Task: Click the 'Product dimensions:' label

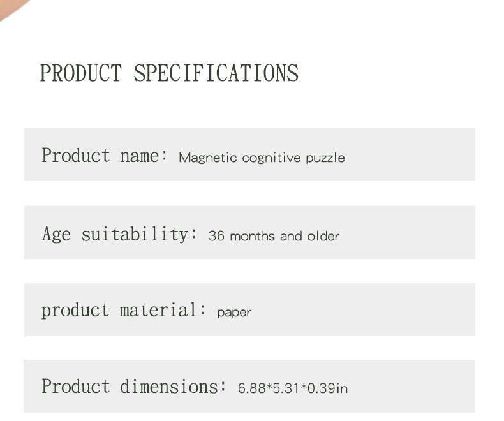Action: 134,387
